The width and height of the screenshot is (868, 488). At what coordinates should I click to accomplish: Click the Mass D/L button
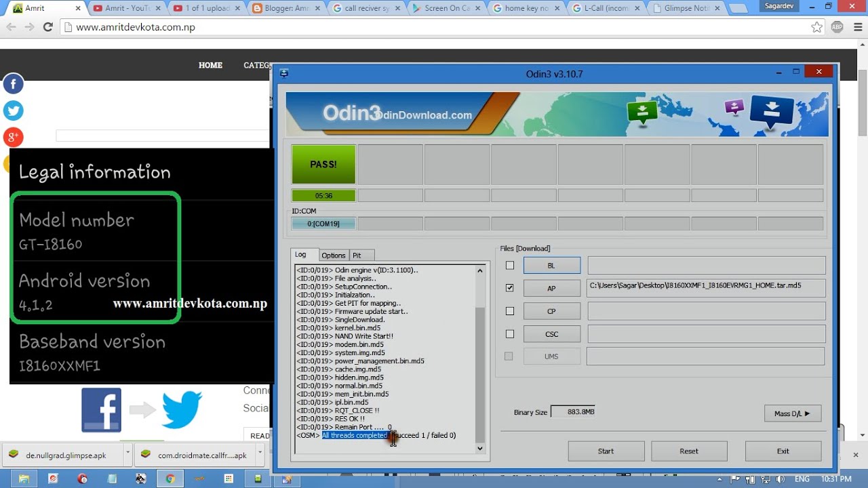pos(792,413)
